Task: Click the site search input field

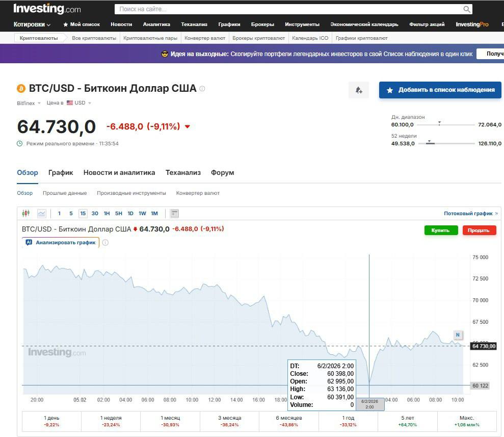Action: 288,9
